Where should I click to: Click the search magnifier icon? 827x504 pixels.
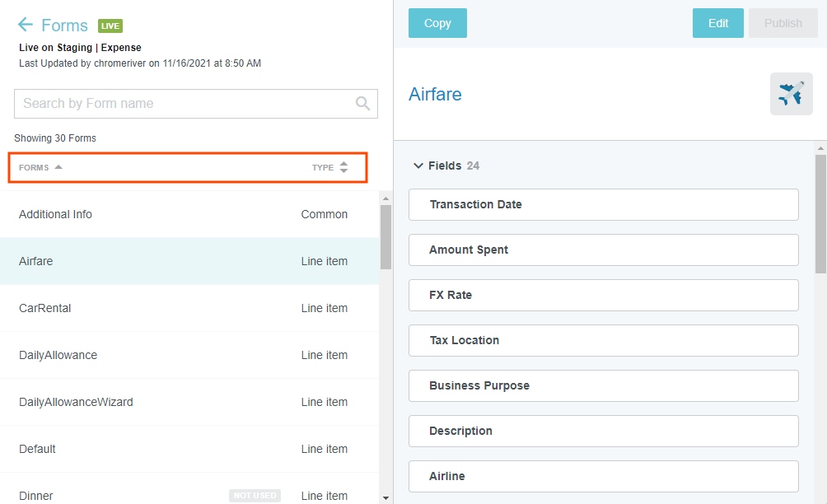(x=362, y=103)
